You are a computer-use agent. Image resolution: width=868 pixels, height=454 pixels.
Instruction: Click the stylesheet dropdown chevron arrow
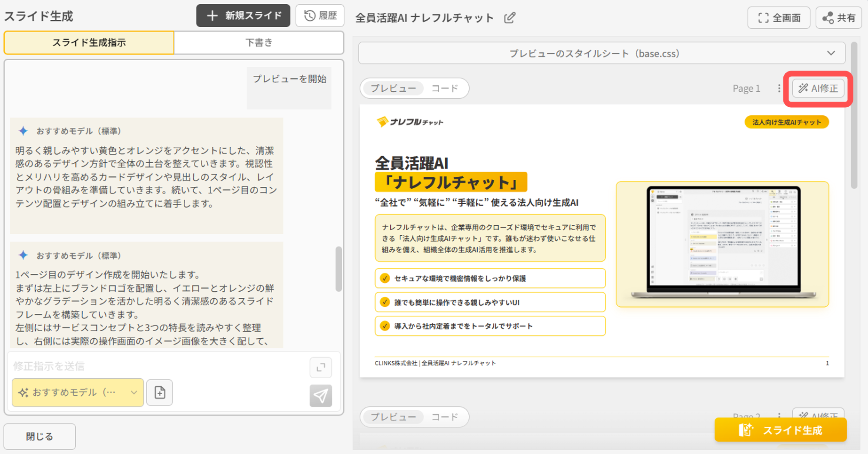(831, 53)
